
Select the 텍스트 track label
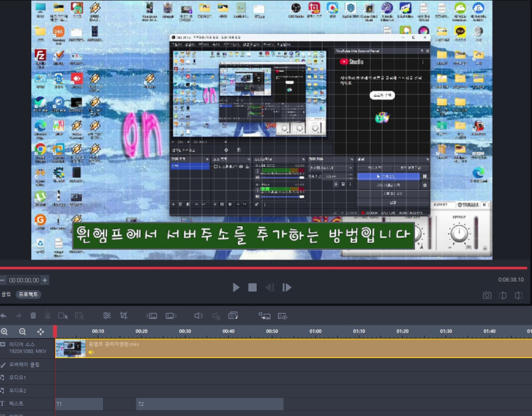(x=16, y=403)
